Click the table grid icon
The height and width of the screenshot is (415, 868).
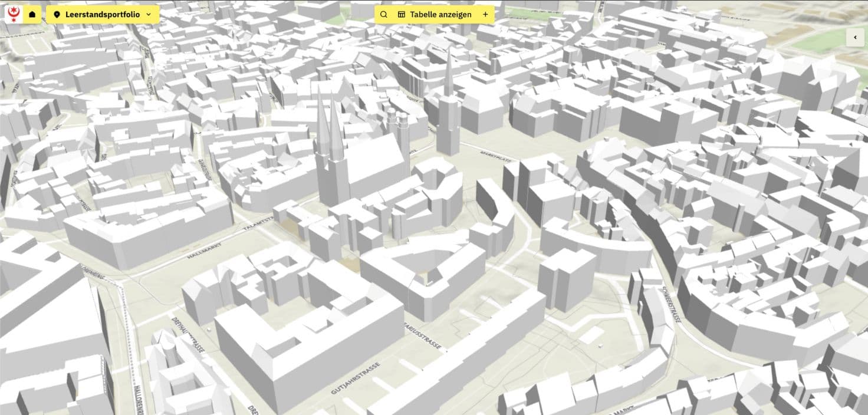click(402, 14)
